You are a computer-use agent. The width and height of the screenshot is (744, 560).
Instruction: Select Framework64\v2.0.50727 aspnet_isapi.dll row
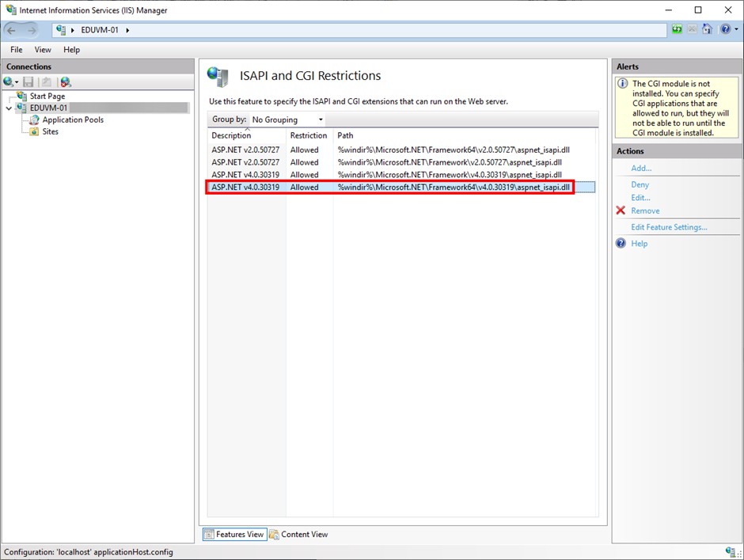pos(401,149)
